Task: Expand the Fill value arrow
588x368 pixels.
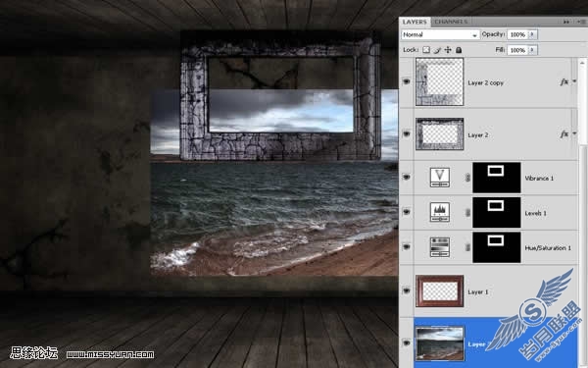Action: tap(533, 50)
